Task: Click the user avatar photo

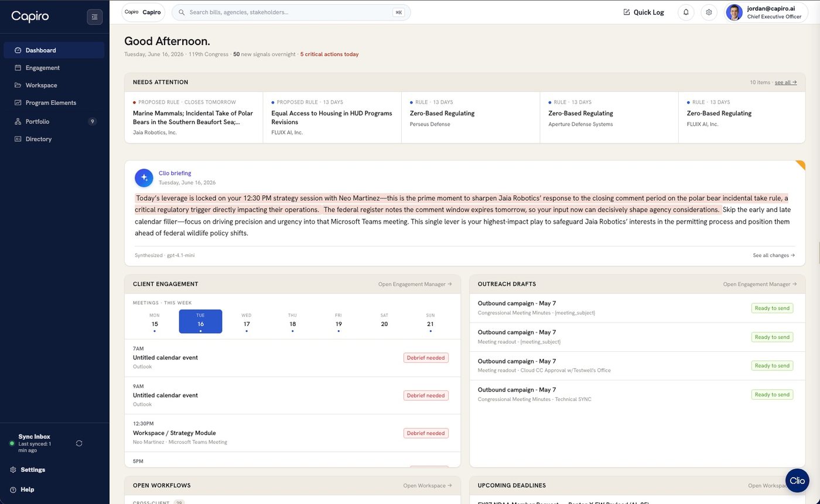Action: [734, 12]
